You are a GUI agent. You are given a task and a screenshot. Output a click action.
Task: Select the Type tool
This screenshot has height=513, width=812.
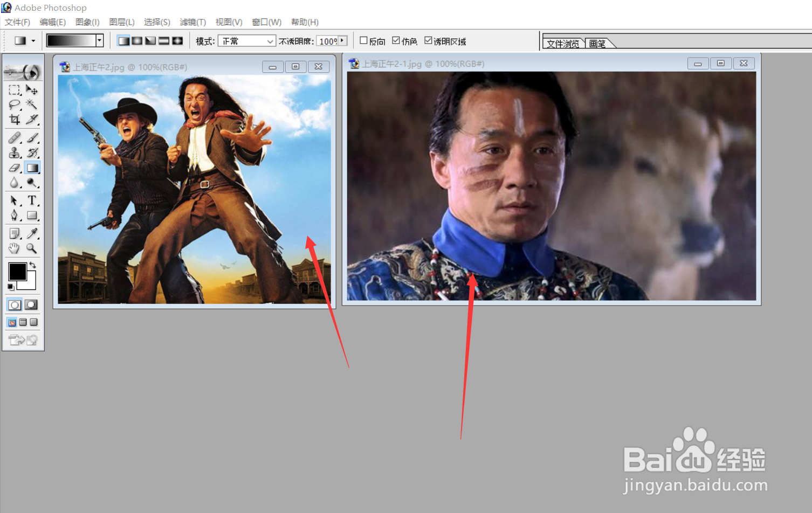(32, 200)
